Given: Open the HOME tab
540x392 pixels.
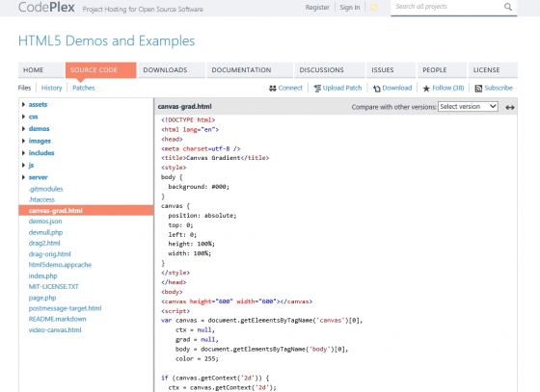Looking at the screenshot, I should tap(40, 70).
